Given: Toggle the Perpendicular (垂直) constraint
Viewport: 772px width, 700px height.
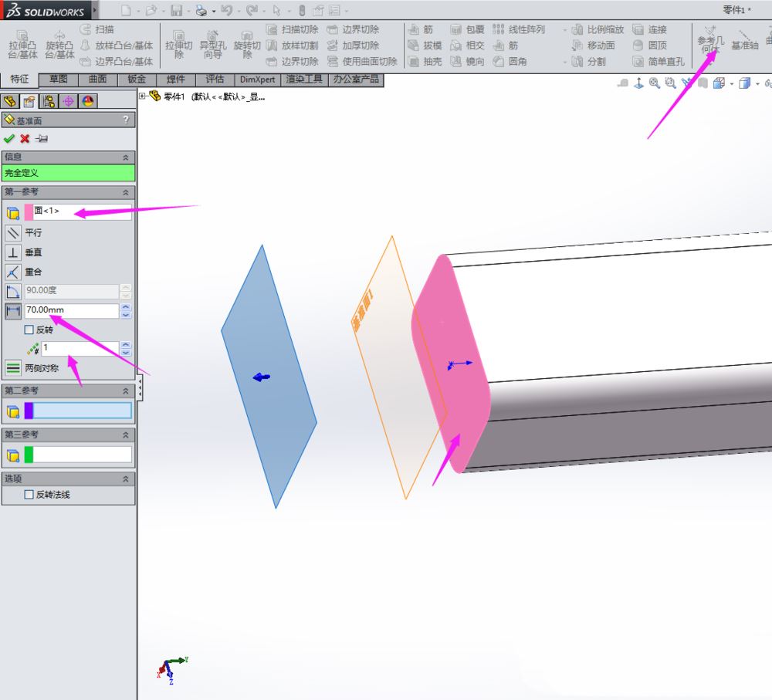Looking at the screenshot, I should [13, 252].
